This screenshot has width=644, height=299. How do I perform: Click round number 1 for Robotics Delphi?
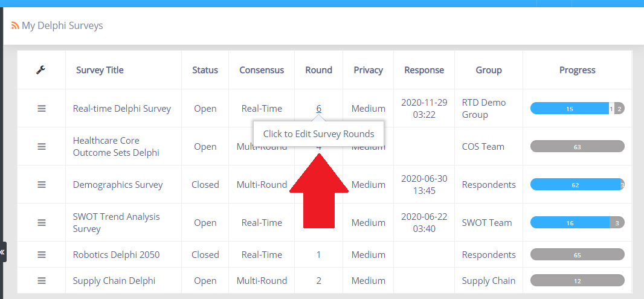(318, 255)
